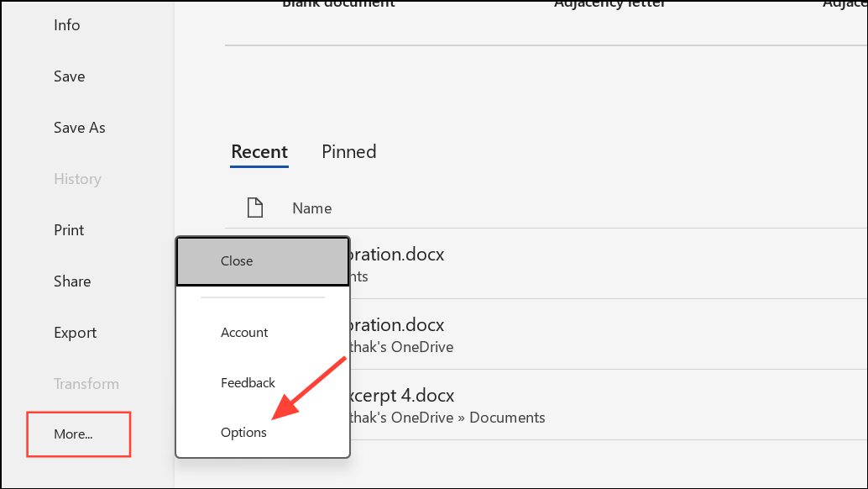Select the Blank document template
868x489 pixels.
point(338,4)
